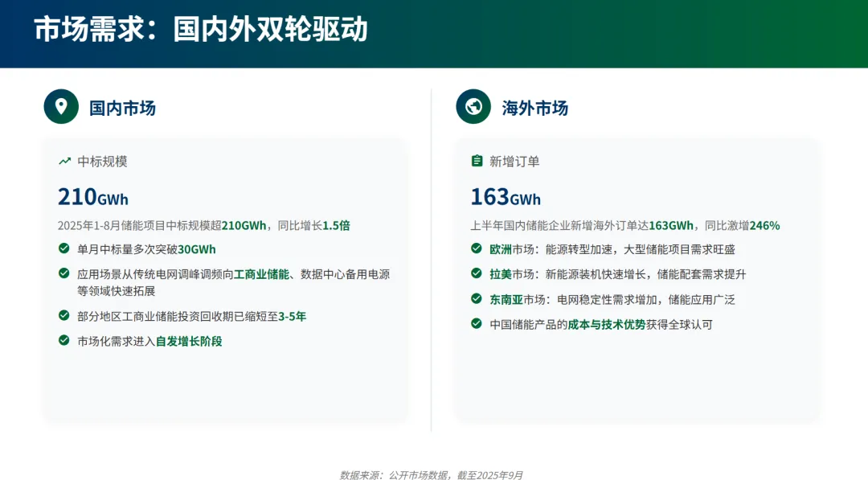The image size is (868, 480).
Task: Click the clipboard icon next to 新增订单
Action: (x=477, y=162)
